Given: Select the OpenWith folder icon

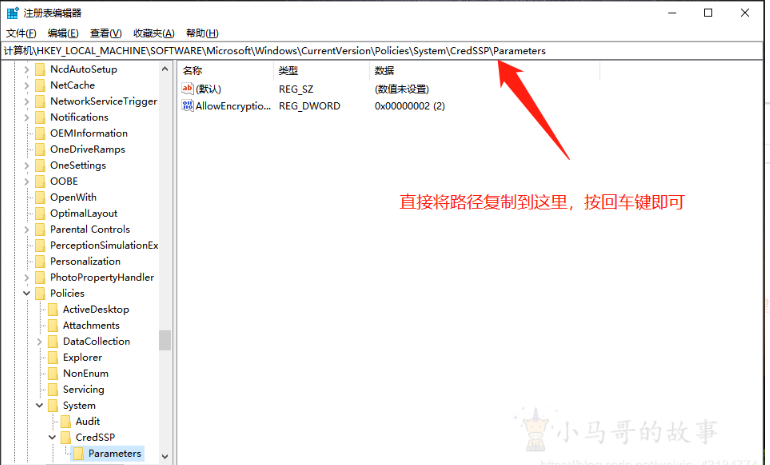Looking at the screenshot, I should [x=40, y=198].
